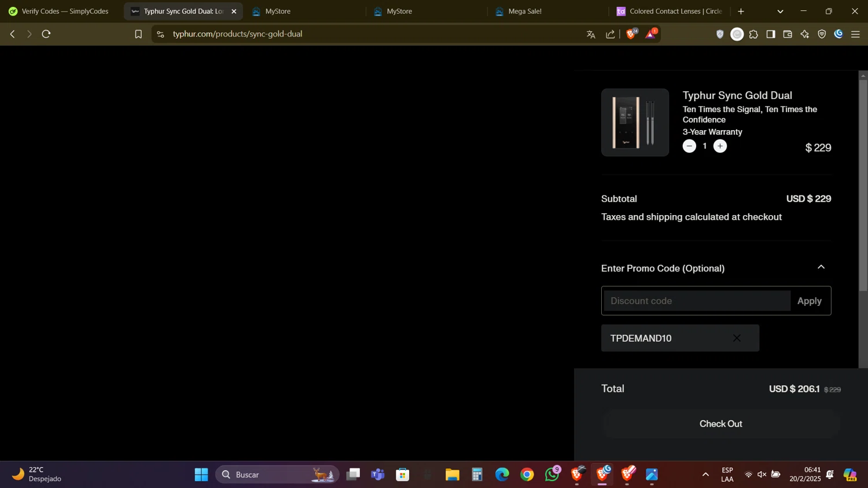Image resolution: width=868 pixels, height=488 pixels.
Task: Open Microsoft Teams from the taskbar
Action: click(x=378, y=475)
